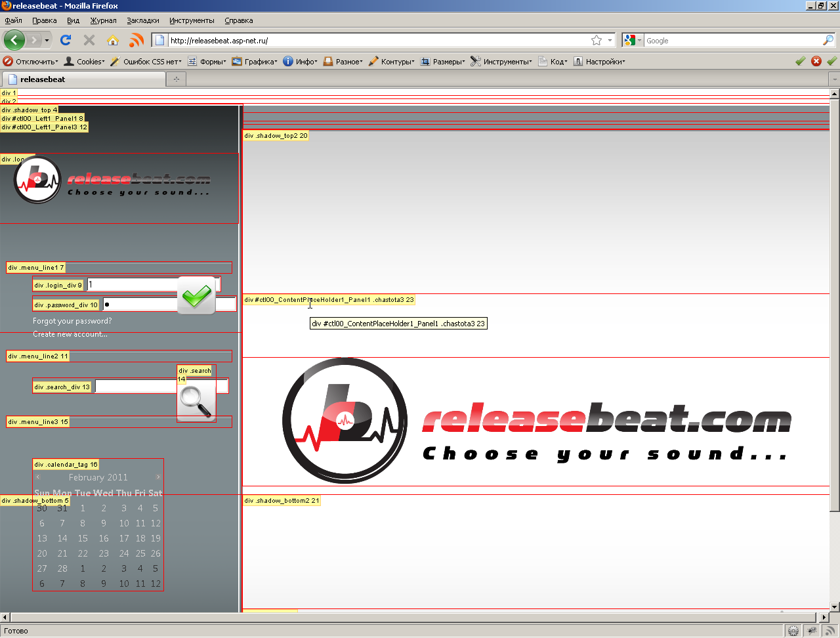Open the Файл menu

tap(13, 20)
